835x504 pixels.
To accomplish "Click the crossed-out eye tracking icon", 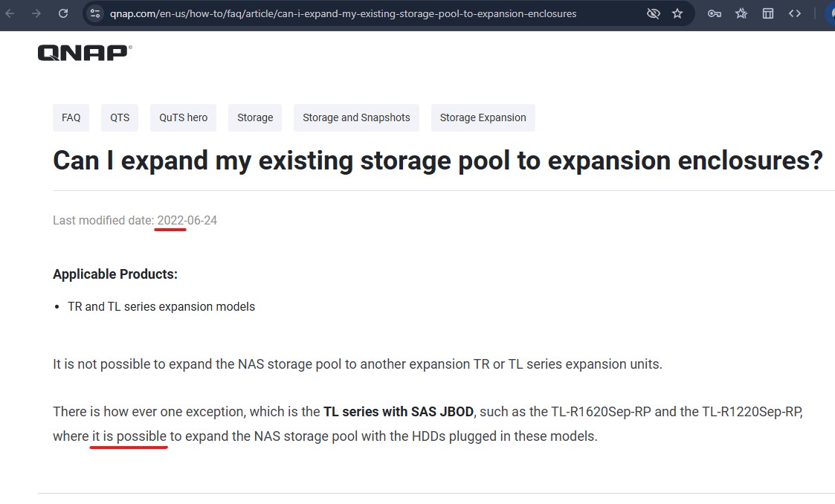I will point(654,13).
